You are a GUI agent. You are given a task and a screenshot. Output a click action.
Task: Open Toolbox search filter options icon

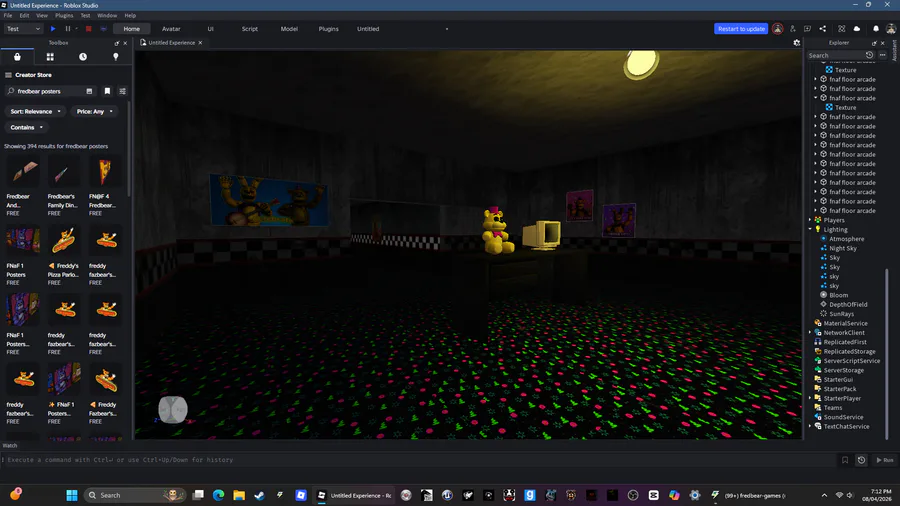pyautogui.click(x=122, y=91)
